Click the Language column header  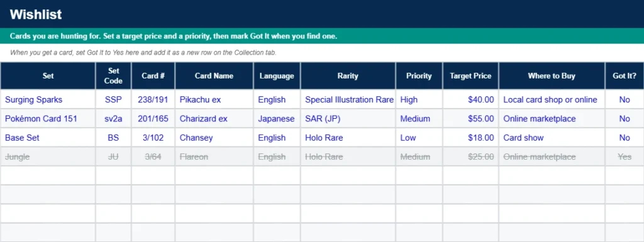277,76
